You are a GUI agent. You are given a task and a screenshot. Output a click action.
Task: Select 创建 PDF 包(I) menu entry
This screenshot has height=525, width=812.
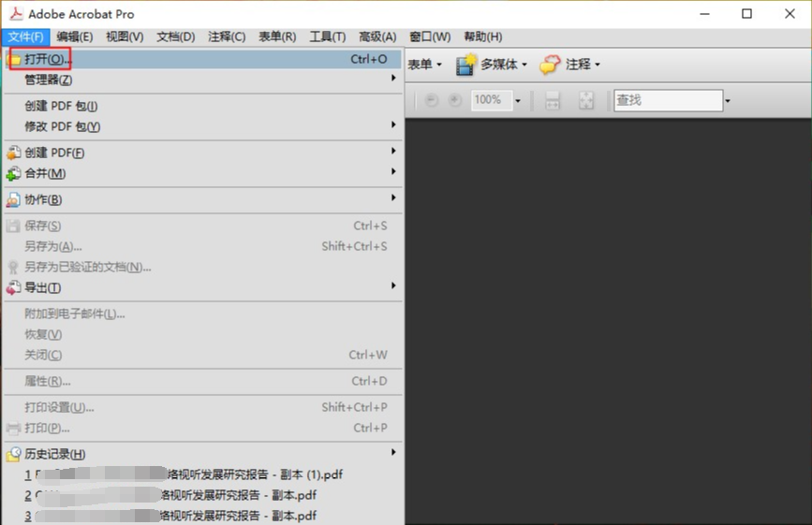point(203,106)
